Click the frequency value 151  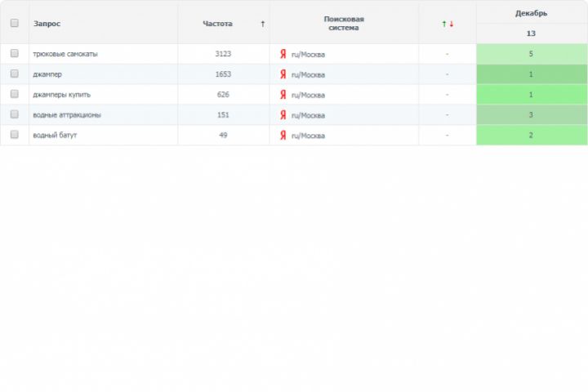pos(223,114)
